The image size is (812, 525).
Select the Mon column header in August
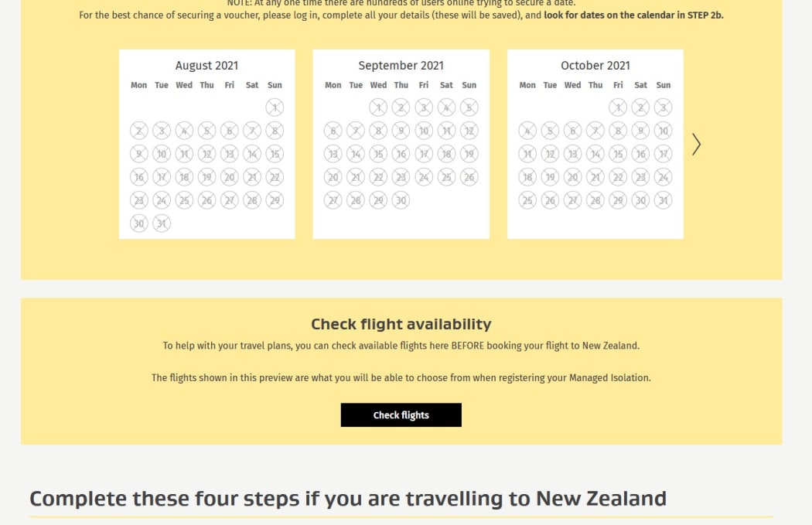(138, 85)
